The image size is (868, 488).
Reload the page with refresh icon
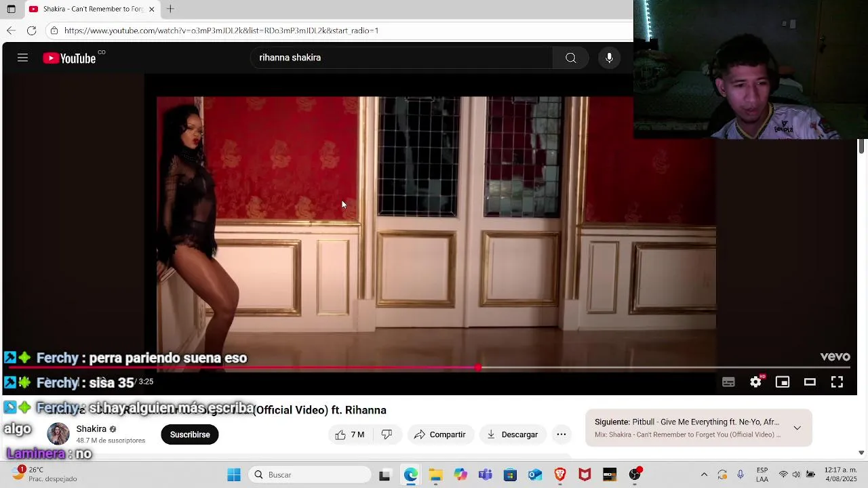coord(31,30)
